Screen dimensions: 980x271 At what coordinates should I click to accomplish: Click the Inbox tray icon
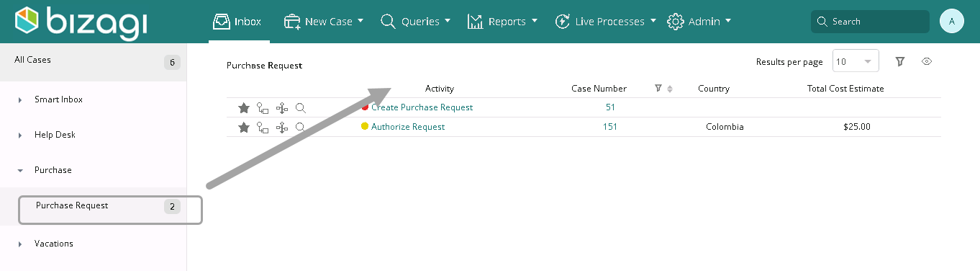pos(222,22)
